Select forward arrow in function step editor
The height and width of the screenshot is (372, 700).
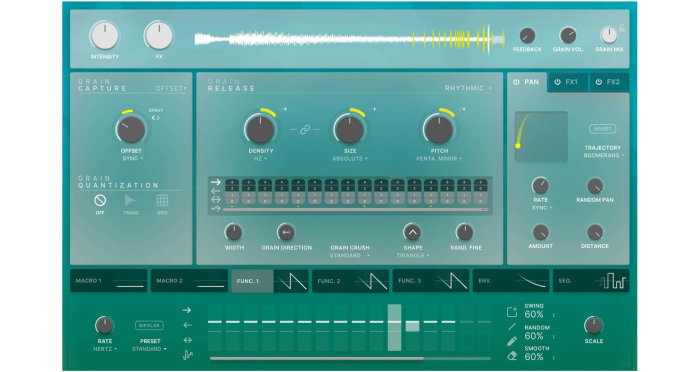tap(187, 310)
